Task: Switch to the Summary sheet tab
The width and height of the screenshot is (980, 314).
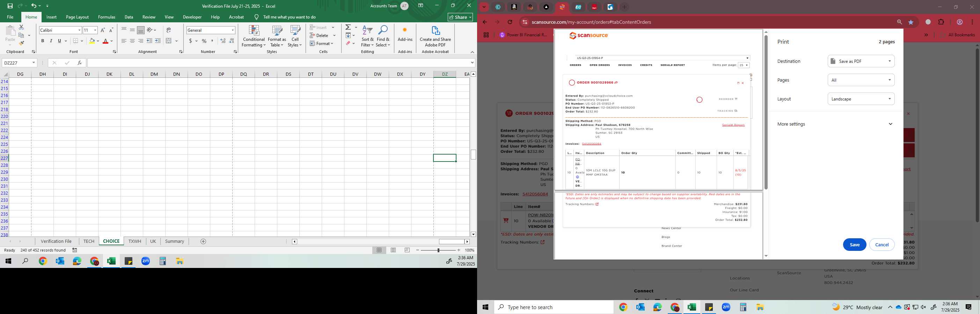Action: [x=175, y=241]
